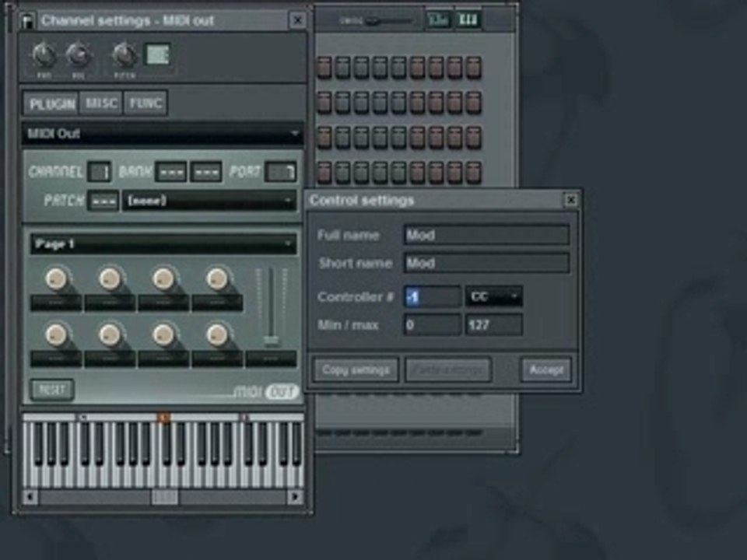Toggle the second step in the top sequencer row
Viewport: 747px width, 560px height.
coord(342,68)
